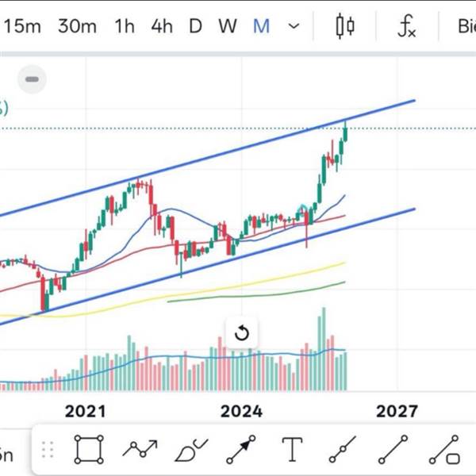Switch to the 15m timeframe
The height and width of the screenshot is (476, 476).
pyautogui.click(x=21, y=26)
